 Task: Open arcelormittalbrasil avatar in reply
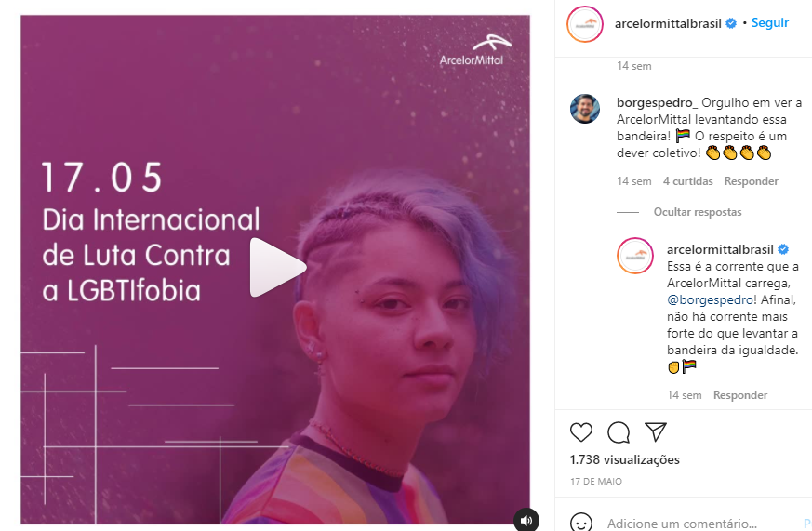click(635, 256)
